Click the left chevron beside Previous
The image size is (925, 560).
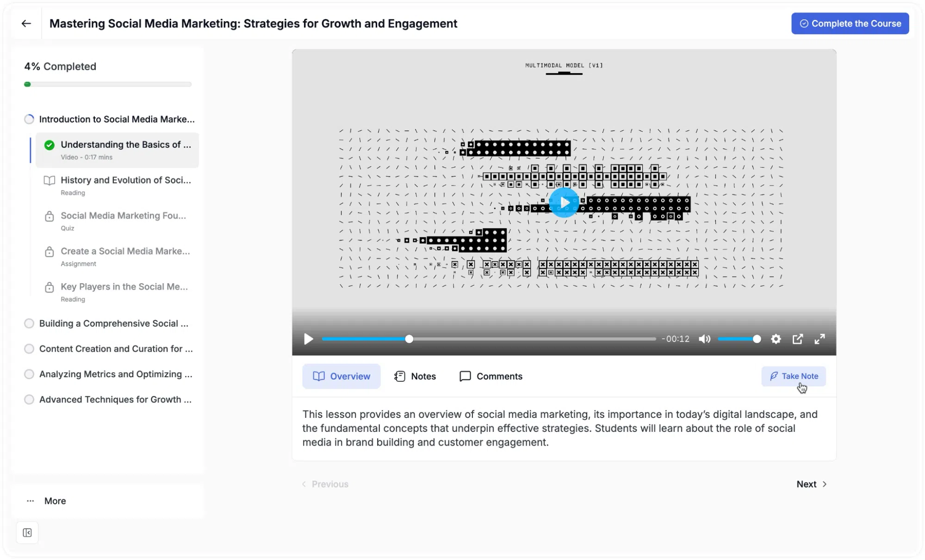(x=304, y=484)
